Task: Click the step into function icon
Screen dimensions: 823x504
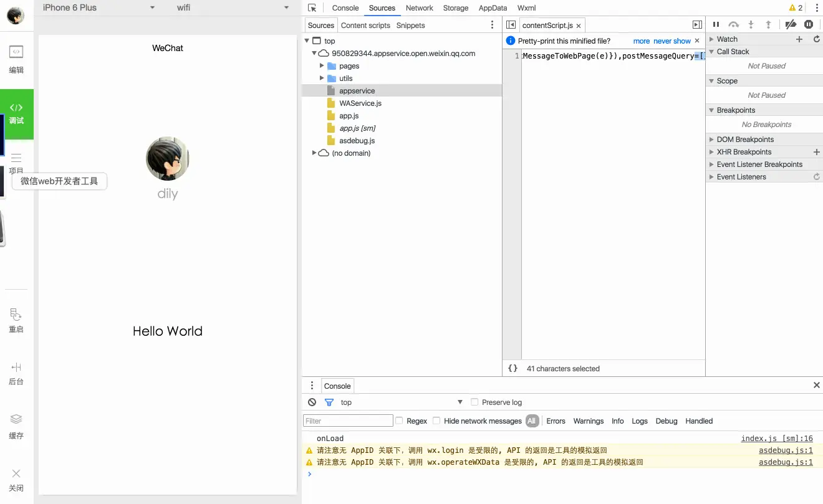Action: 751,24
